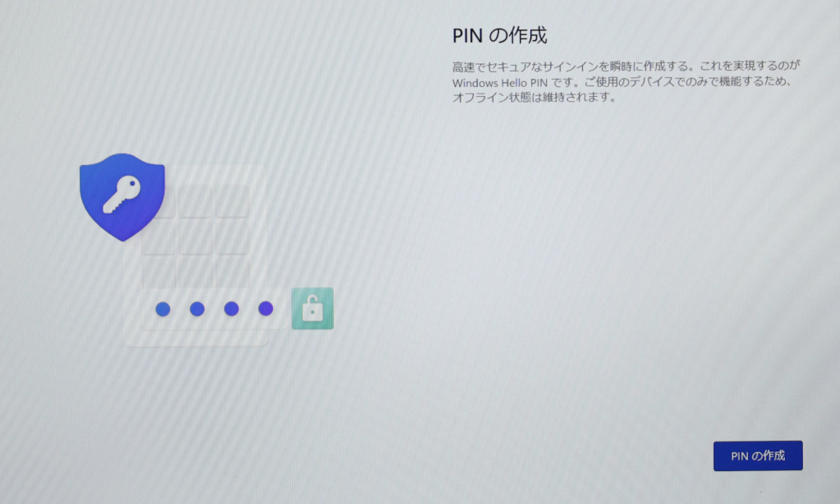
Task: Click the オフライン状態は維持されます text line
Action: 534,98
